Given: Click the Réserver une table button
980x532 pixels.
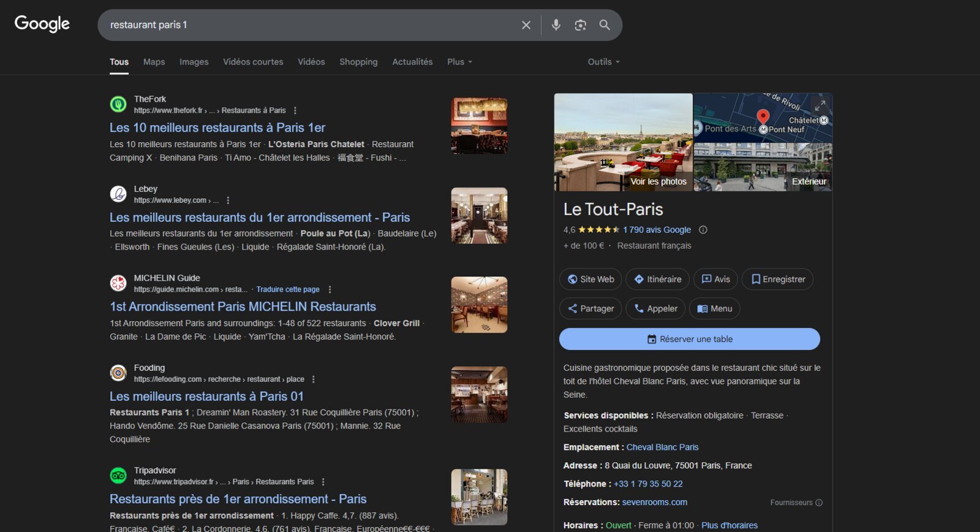Looking at the screenshot, I should click(690, 339).
